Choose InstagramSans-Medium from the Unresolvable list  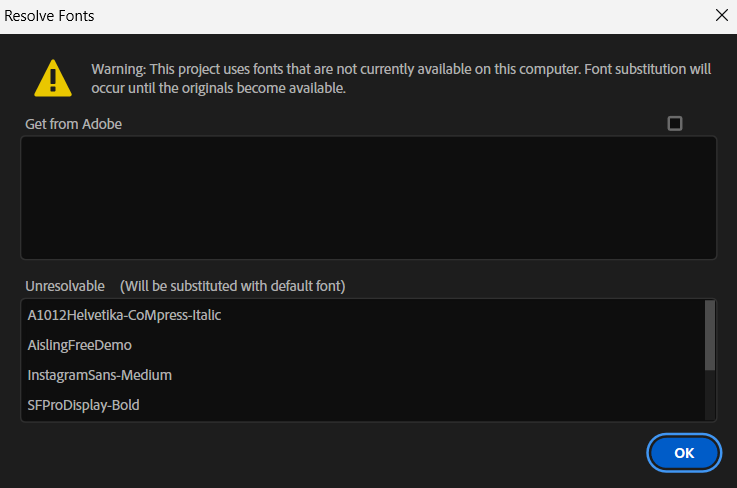point(100,375)
